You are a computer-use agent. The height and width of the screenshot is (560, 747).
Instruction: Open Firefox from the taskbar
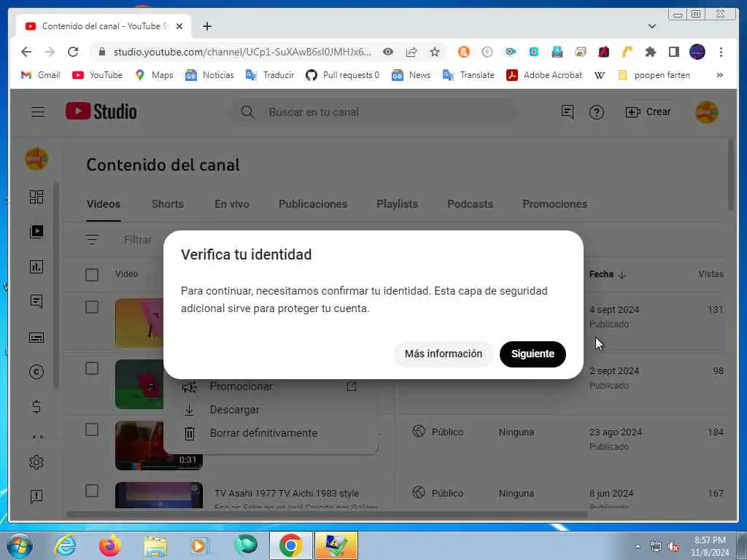(x=110, y=545)
